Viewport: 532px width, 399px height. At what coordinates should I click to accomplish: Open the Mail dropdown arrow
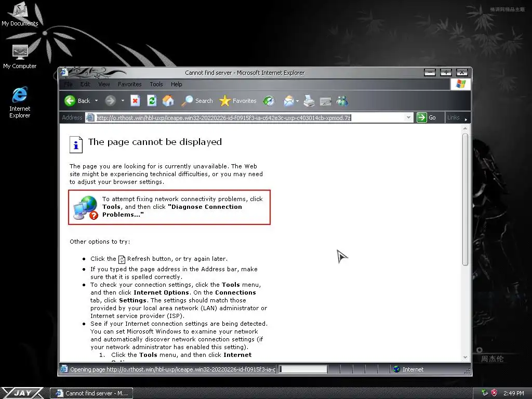pos(297,101)
